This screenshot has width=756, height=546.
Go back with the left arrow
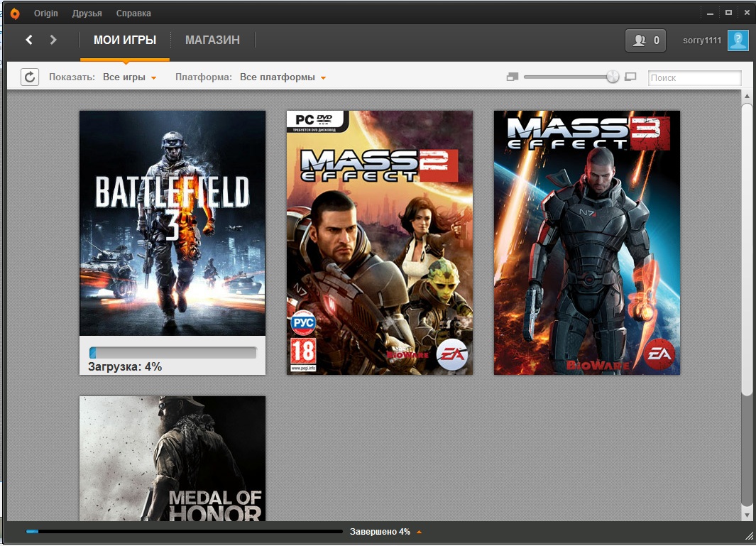29,40
